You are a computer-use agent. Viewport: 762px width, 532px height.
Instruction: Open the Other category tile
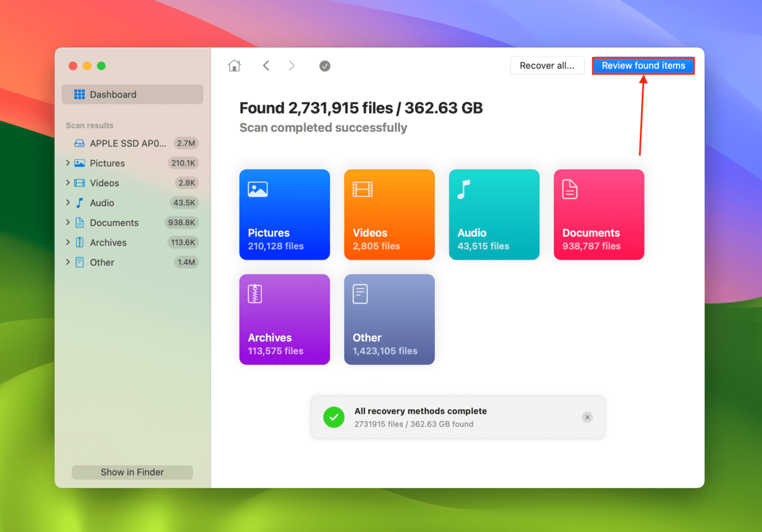(x=389, y=319)
